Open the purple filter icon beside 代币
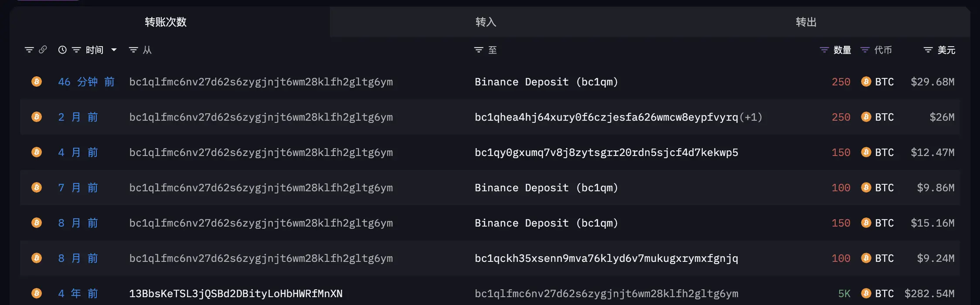Image resolution: width=980 pixels, height=305 pixels. 865,50
